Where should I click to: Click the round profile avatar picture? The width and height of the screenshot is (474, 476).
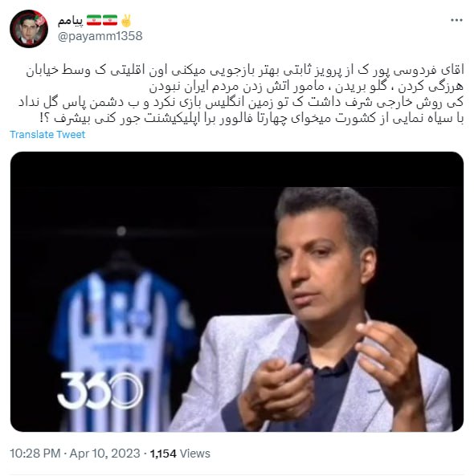point(29,29)
